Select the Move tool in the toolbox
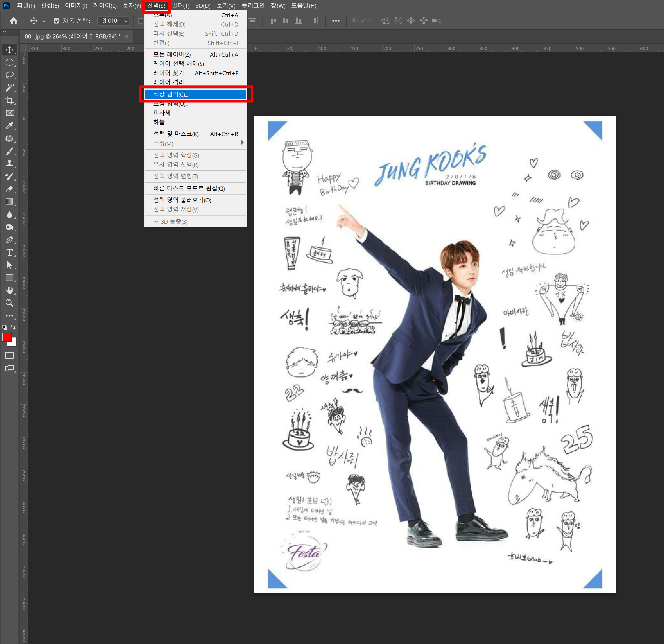This screenshot has width=664, height=644. [9, 50]
